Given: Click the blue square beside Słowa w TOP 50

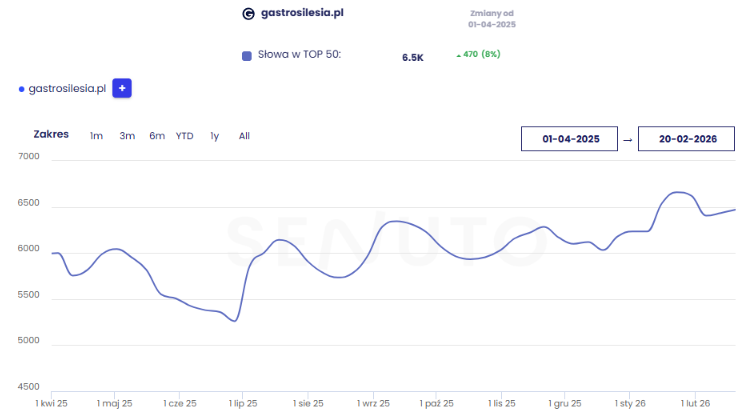Looking at the screenshot, I should tap(247, 56).
